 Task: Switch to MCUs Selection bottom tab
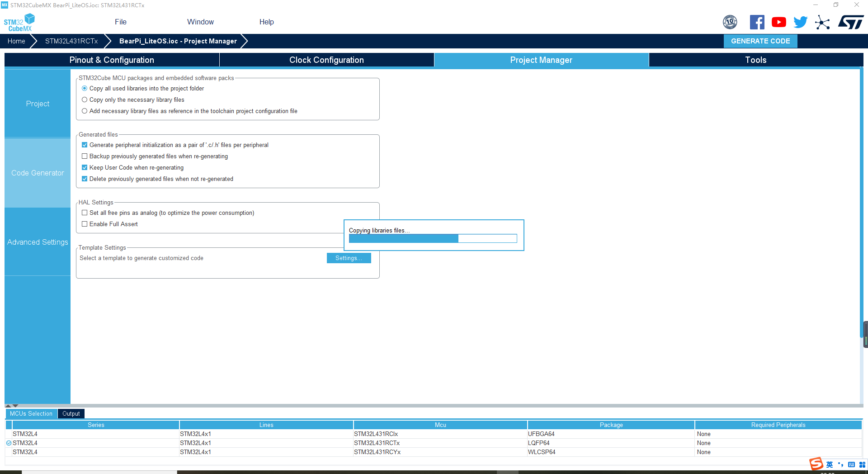tap(31, 414)
